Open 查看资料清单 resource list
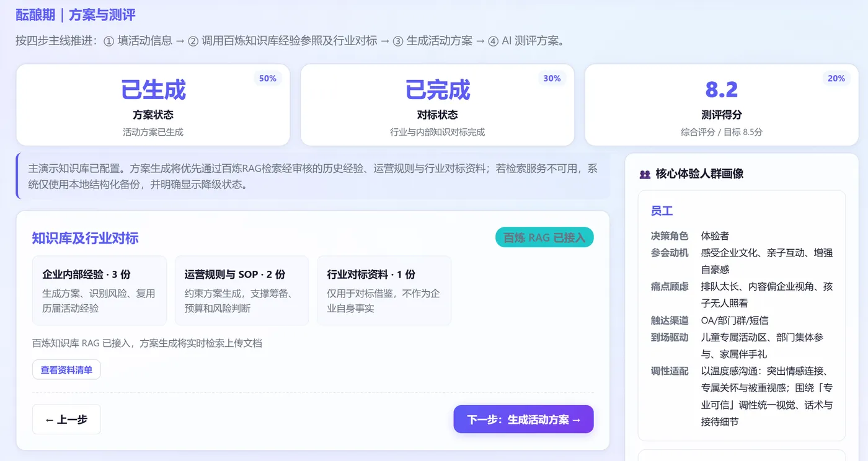 66,370
